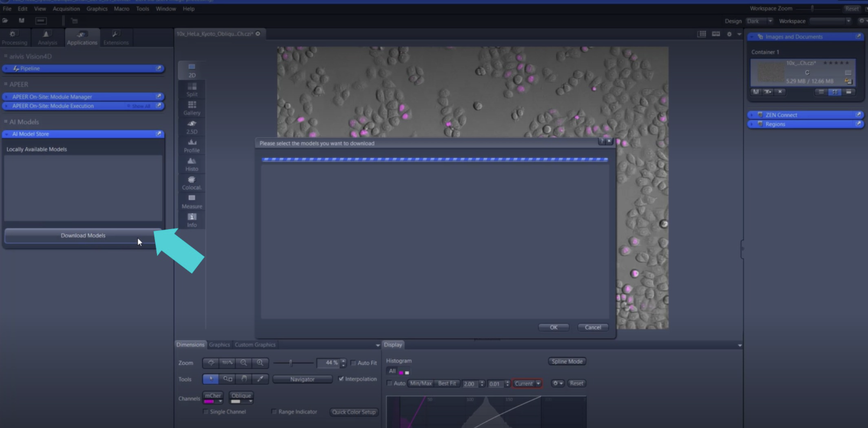Switch to the 2.5D view
Image resolution: width=868 pixels, height=428 pixels.
(x=191, y=127)
